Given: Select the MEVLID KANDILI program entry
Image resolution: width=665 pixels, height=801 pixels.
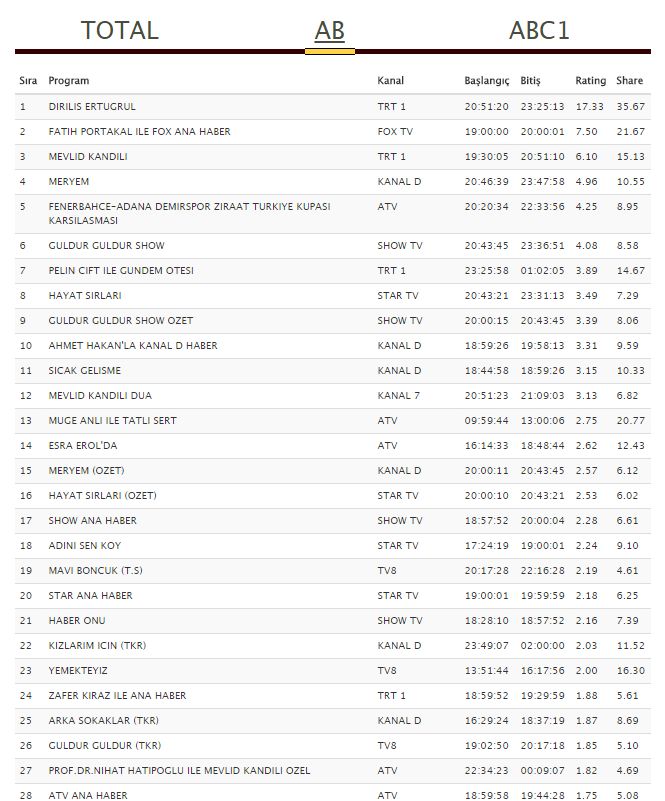Looking at the screenshot, I should pyautogui.click(x=88, y=156).
